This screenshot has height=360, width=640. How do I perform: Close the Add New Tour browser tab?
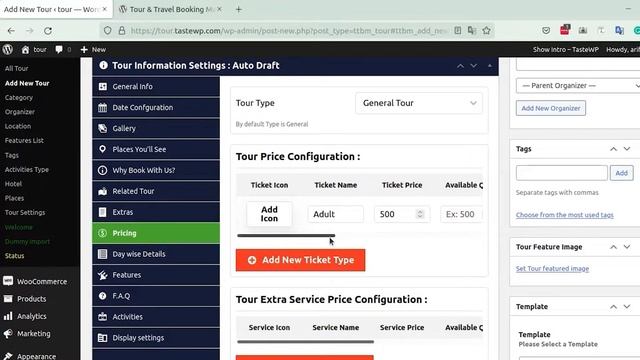coord(104,9)
